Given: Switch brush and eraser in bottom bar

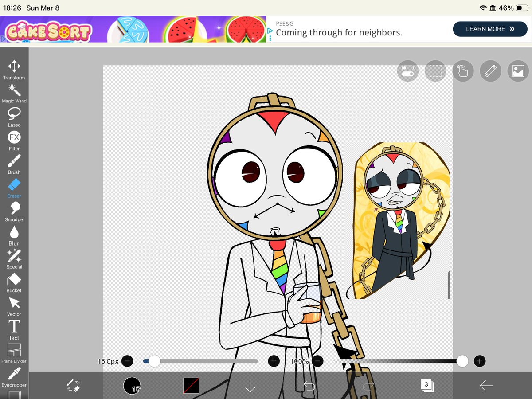Looking at the screenshot, I should click(x=74, y=385).
